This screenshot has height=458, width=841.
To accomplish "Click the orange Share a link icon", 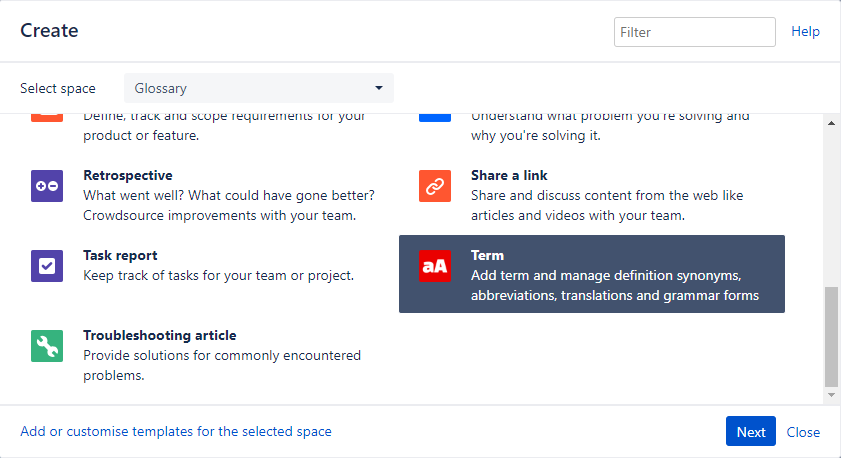I will 435,186.
